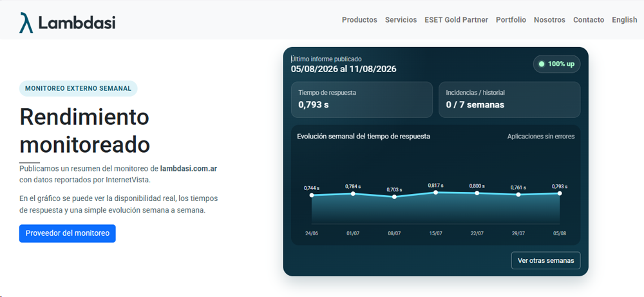The width and height of the screenshot is (644, 297).
Task: Click the 0 / 7 semanas value
Action: [x=475, y=105]
